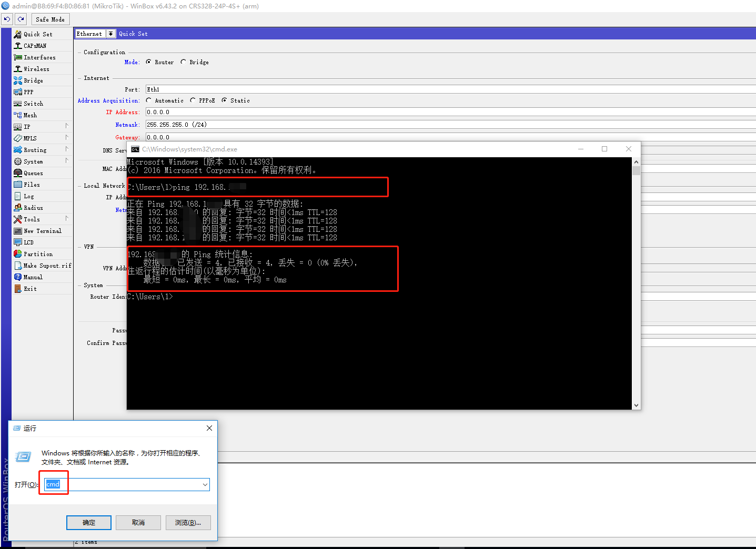Close the Run dialog
Image resolution: width=756 pixels, height=549 pixels.
pyautogui.click(x=209, y=428)
